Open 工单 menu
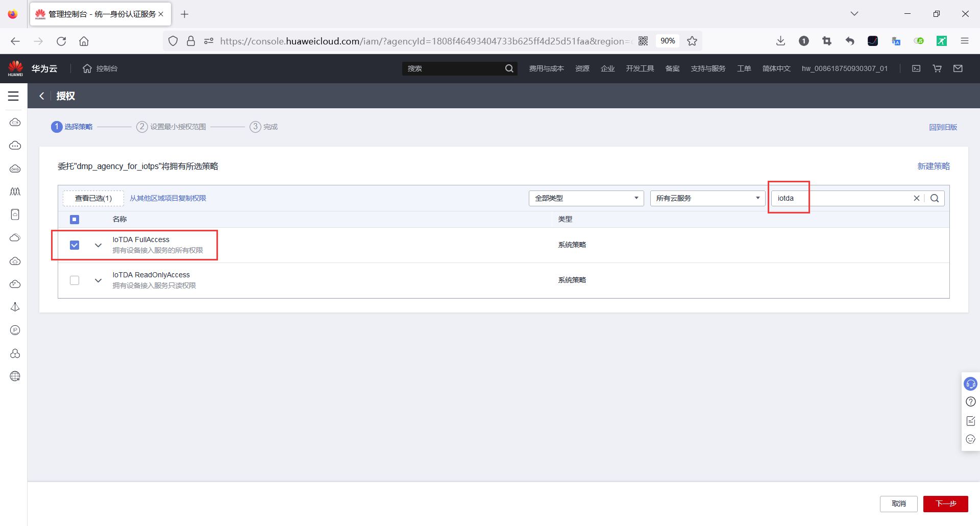The height and width of the screenshot is (526, 980). point(744,68)
